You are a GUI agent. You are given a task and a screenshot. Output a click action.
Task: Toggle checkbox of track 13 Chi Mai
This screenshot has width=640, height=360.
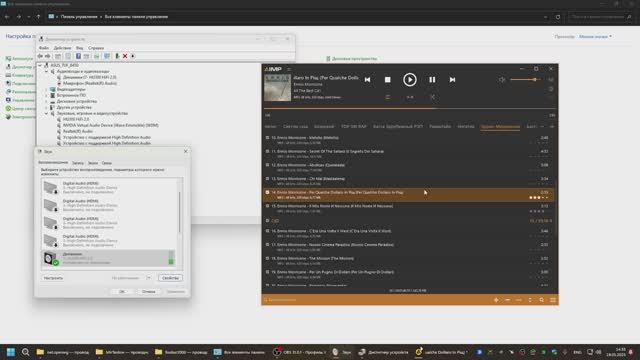point(268,178)
